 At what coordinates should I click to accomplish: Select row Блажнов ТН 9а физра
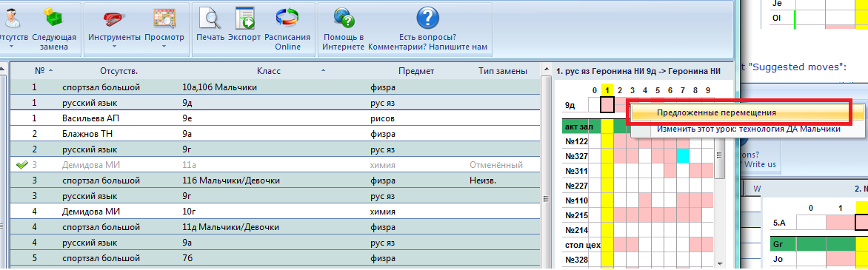click(x=275, y=134)
